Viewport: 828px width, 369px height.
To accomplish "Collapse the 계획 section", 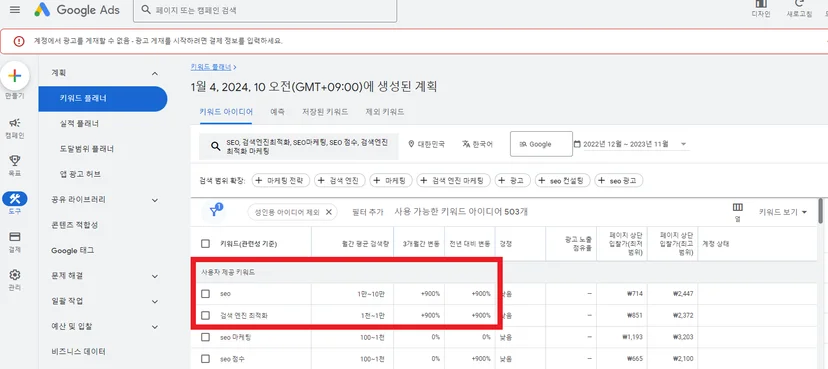I will tap(155, 73).
